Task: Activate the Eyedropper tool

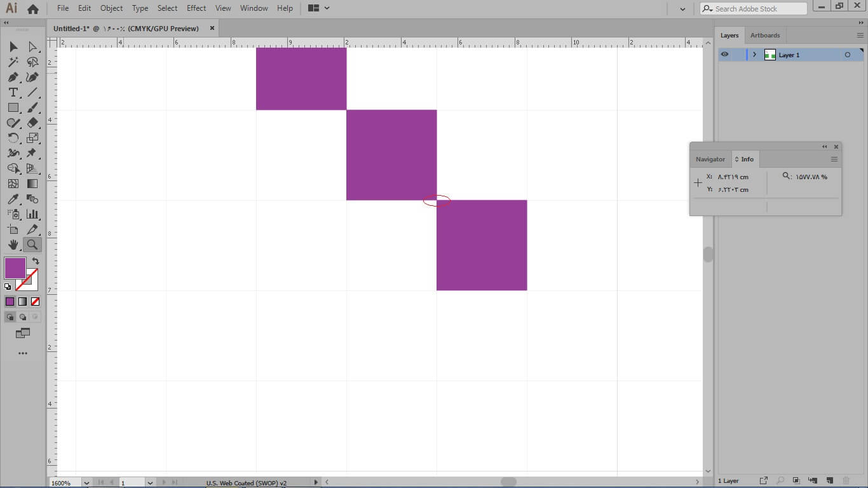Action: (x=13, y=199)
